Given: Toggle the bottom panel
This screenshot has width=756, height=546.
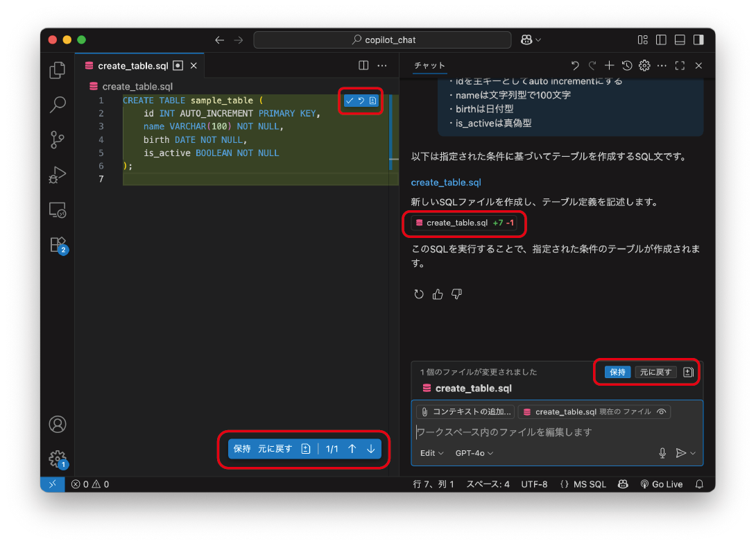Looking at the screenshot, I should tap(680, 40).
